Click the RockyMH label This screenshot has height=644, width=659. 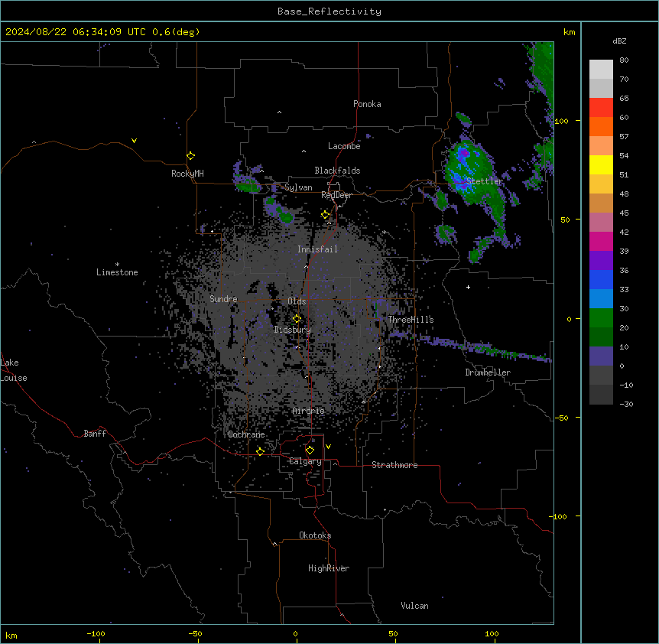coord(187,174)
